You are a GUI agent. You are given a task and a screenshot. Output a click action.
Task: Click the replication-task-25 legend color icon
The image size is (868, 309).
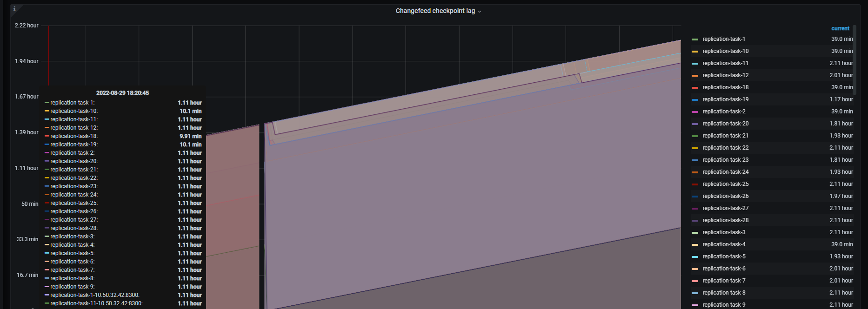pos(695,184)
